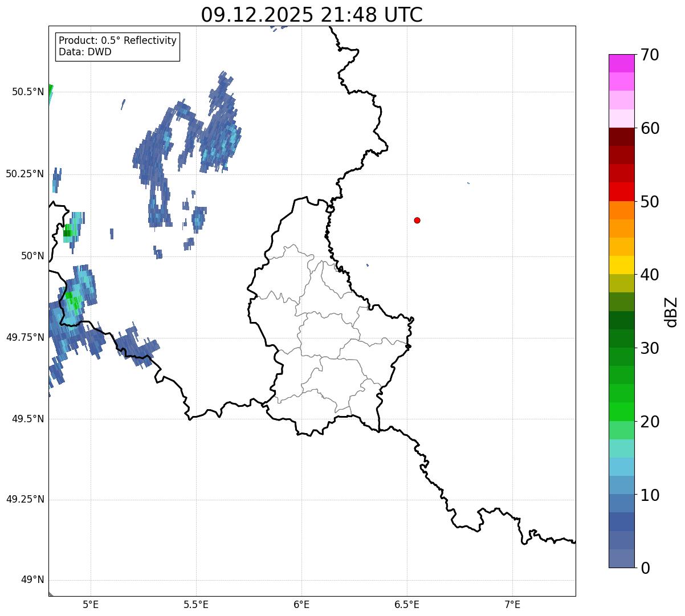Viewport: 685px width, 616px height.
Task: Click the 50.25°N latitude label
Action: point(25,174)
